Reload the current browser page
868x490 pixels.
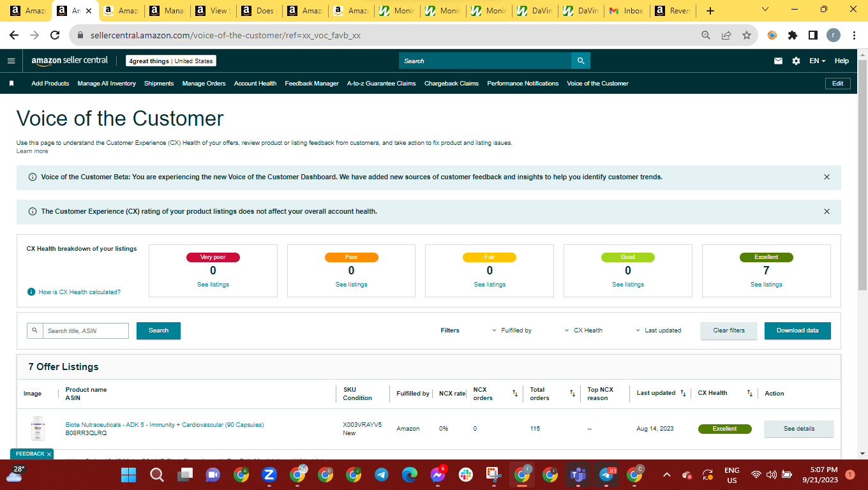tap(55, 36)
